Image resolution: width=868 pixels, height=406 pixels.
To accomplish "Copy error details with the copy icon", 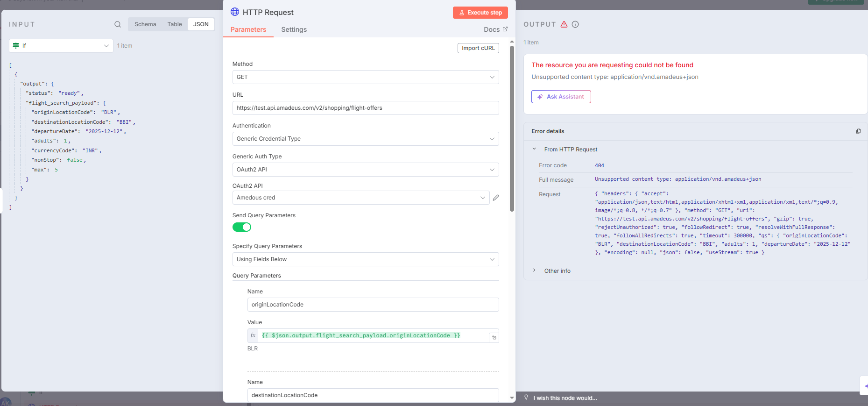I will [858, 131].
